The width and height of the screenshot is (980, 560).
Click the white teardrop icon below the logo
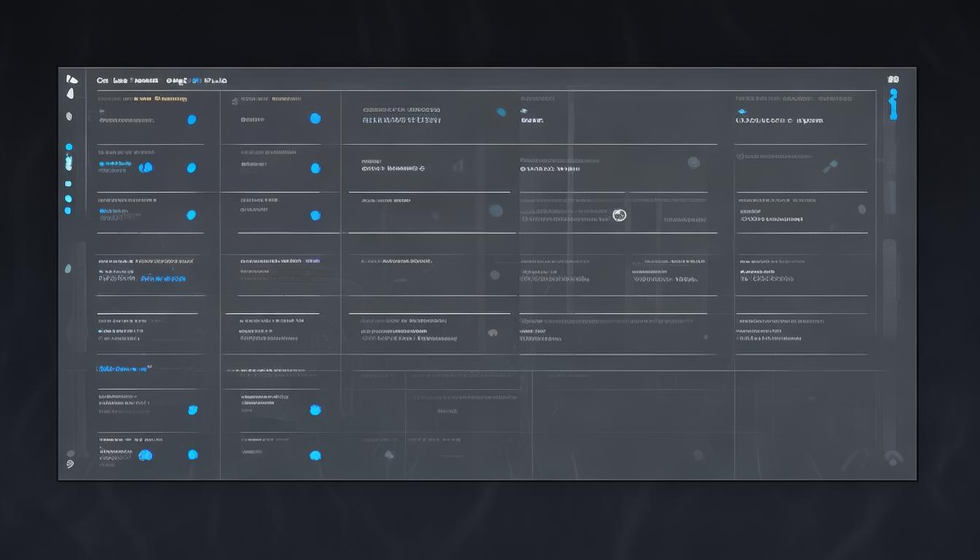point(70,93)
